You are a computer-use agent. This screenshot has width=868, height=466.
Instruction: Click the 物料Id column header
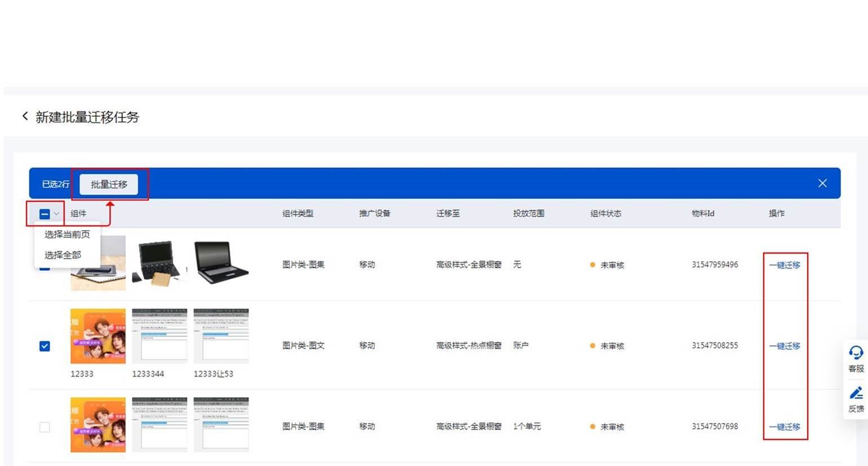coord(703,213)
